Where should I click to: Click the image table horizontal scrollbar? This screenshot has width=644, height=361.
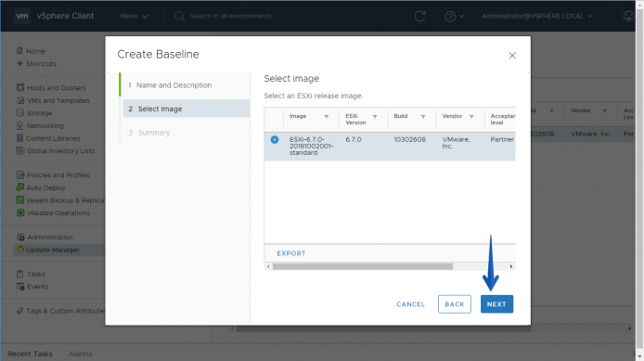point(363,266)
